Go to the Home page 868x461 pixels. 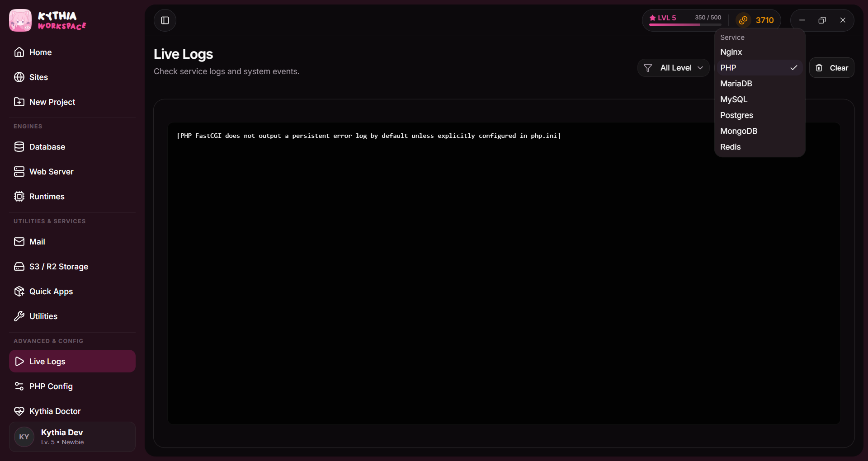(72, 52)
